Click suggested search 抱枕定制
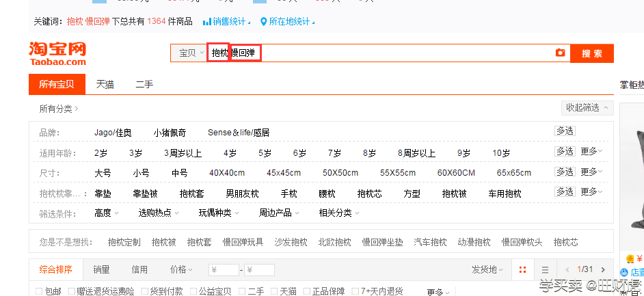644x296 pixels. (124, 242)
